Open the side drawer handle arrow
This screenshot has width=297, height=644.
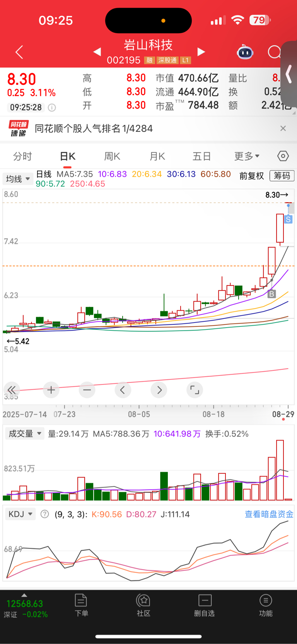tap(289, 74)
